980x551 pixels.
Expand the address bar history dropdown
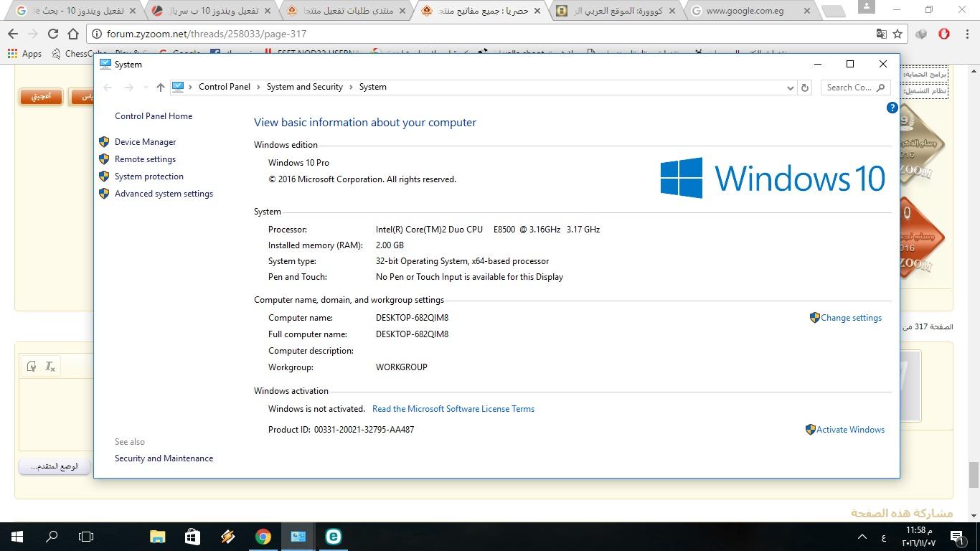(x=790, y=88)
